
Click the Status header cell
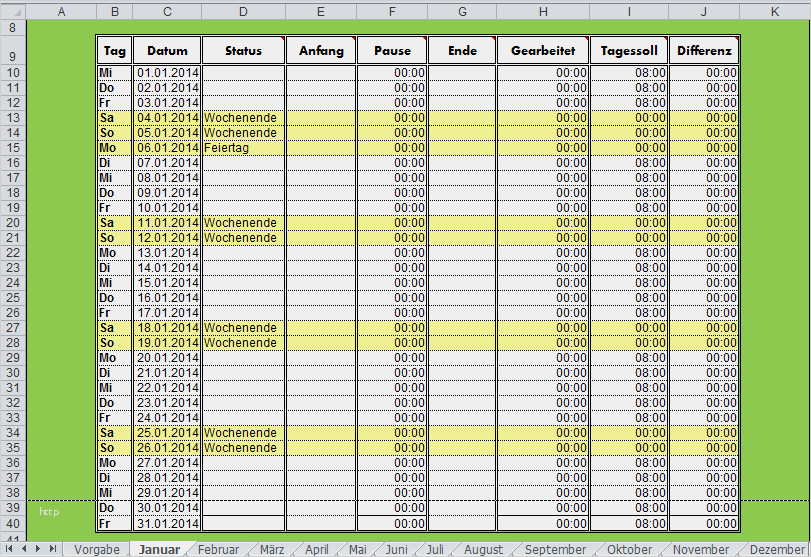coord(243,51)
